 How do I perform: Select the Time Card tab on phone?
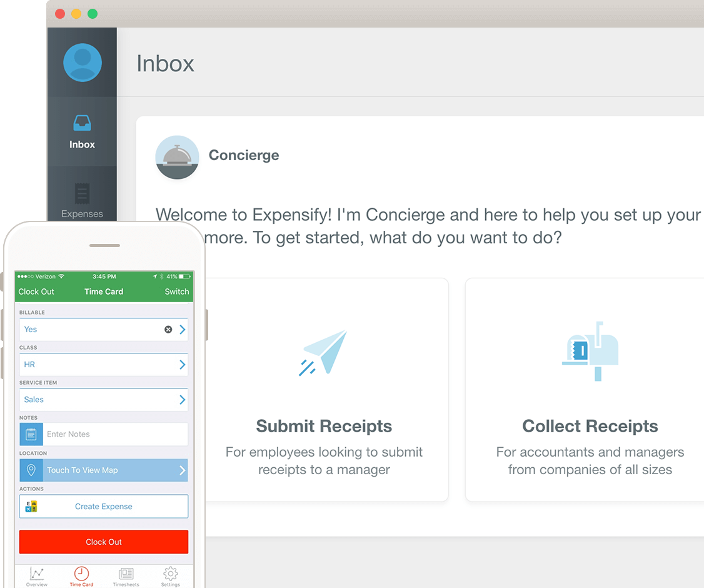pyautogui.click(x=81, y=577)
